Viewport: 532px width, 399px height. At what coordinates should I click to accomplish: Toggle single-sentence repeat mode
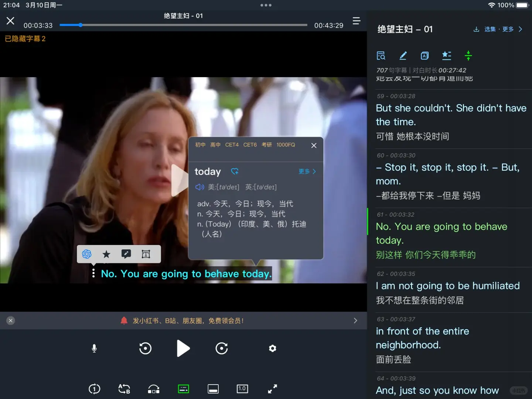coord(94,389)
